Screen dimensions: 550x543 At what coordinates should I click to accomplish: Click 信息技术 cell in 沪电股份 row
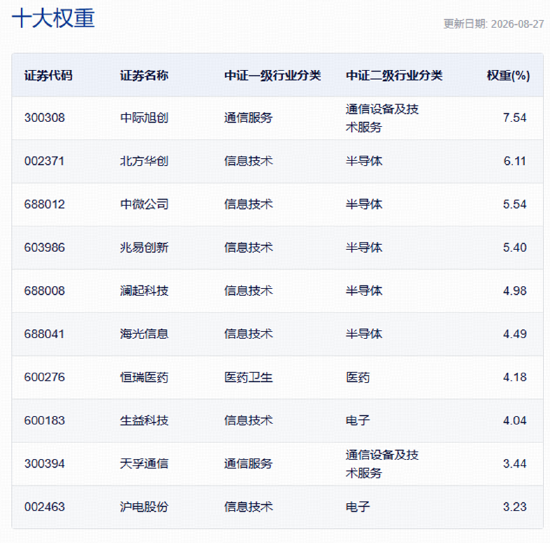248,507
